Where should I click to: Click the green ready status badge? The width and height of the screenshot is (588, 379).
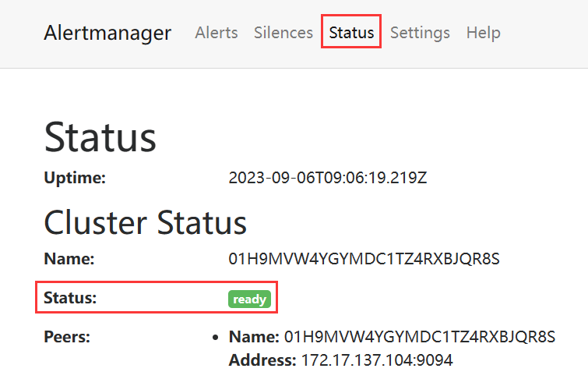(249, 299)
